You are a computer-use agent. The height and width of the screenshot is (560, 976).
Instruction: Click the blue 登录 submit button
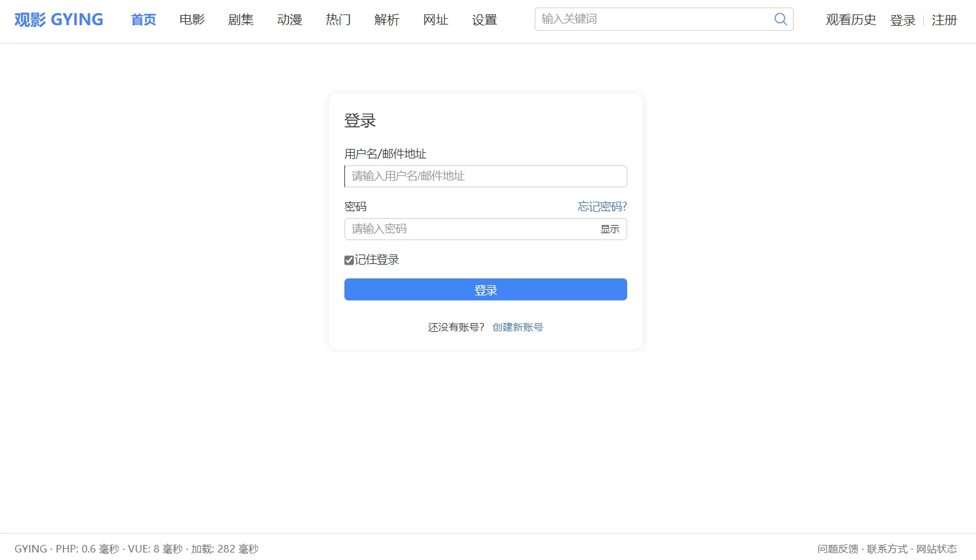click(x=485, y=289)
